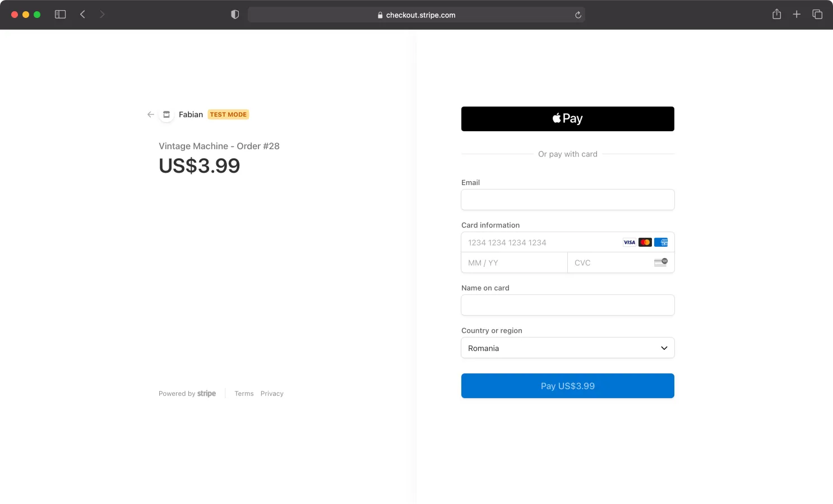The width and height of the screenshot is (833, 504).
Task: Click the American Express icon
Action: tap(661, 242)
